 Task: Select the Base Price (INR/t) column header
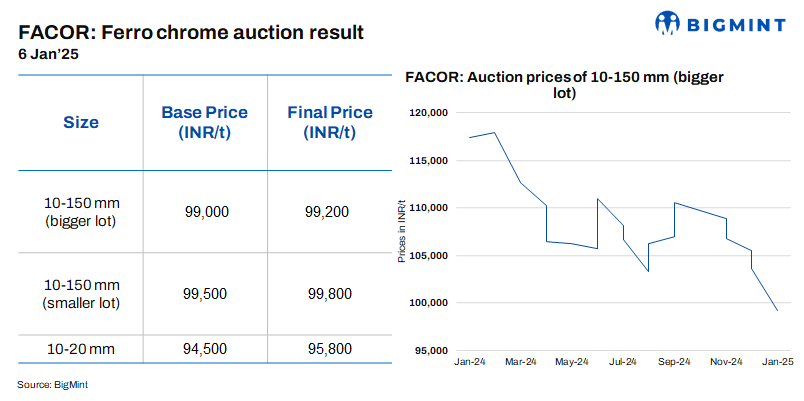click(x=204, y=122)
